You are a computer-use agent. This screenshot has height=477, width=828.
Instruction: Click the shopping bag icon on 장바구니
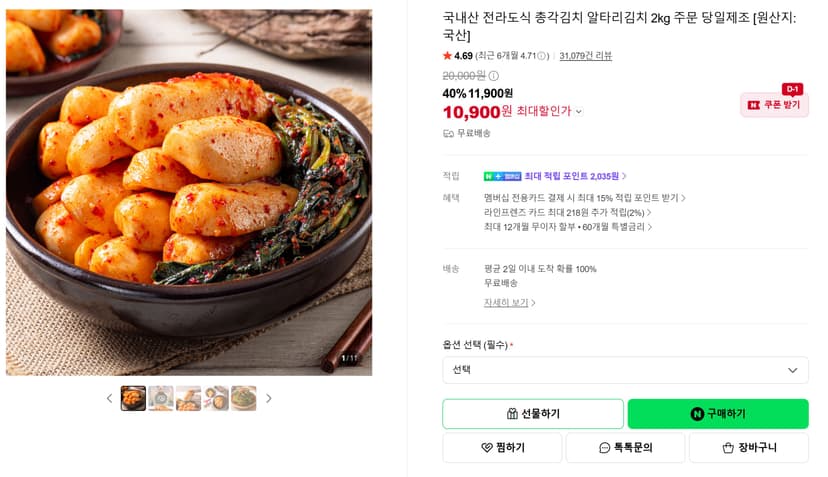click(x=728, y=448)
